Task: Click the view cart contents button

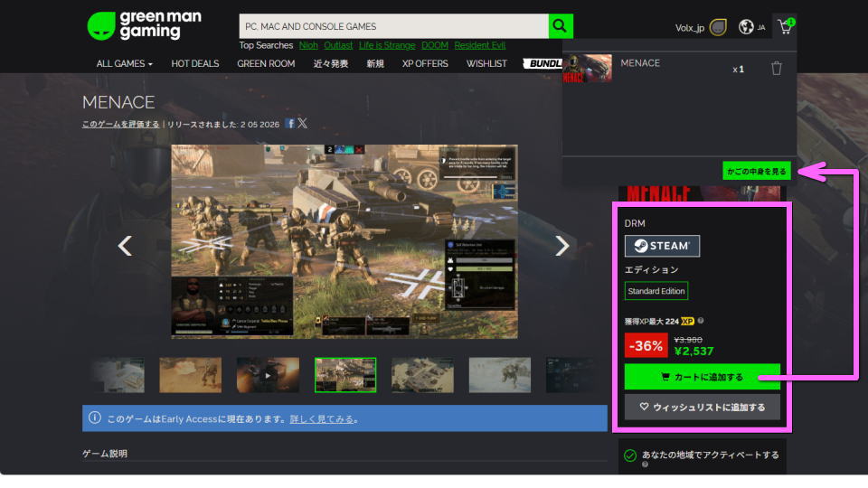Action: pos(757,171)
